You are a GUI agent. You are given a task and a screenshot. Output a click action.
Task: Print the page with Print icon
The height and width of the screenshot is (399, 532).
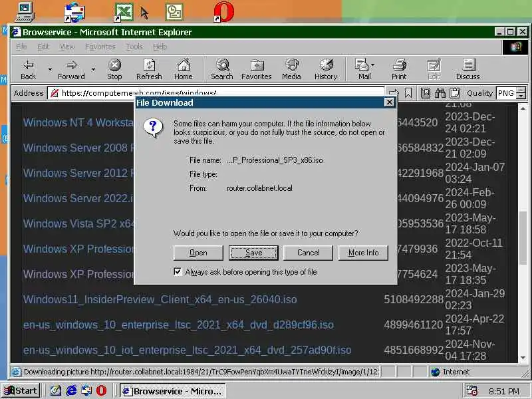click(400, 70)
